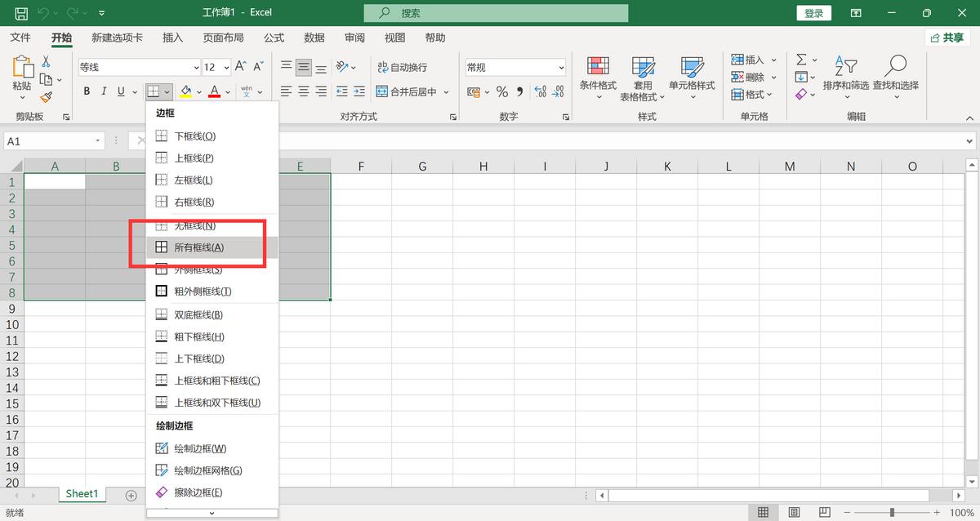
Task: Toggle 自动换行 text wrapping
Action: coord(402,67)
